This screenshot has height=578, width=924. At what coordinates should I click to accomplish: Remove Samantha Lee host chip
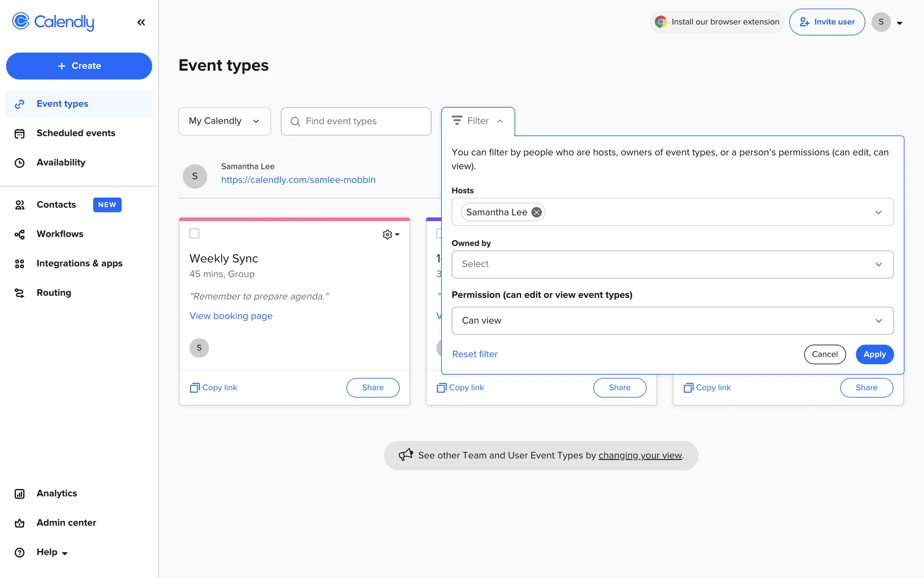coord(536,212)
